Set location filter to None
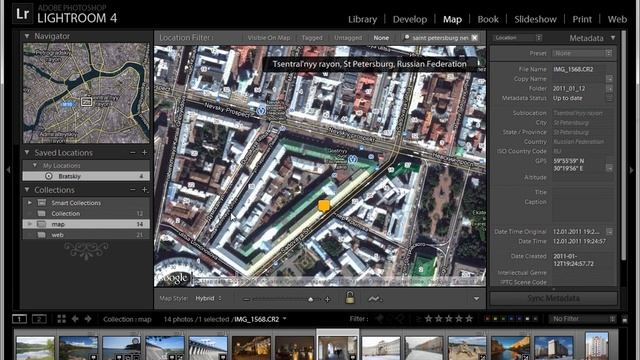This screenshot has height=360, width=640. point(381,38)
